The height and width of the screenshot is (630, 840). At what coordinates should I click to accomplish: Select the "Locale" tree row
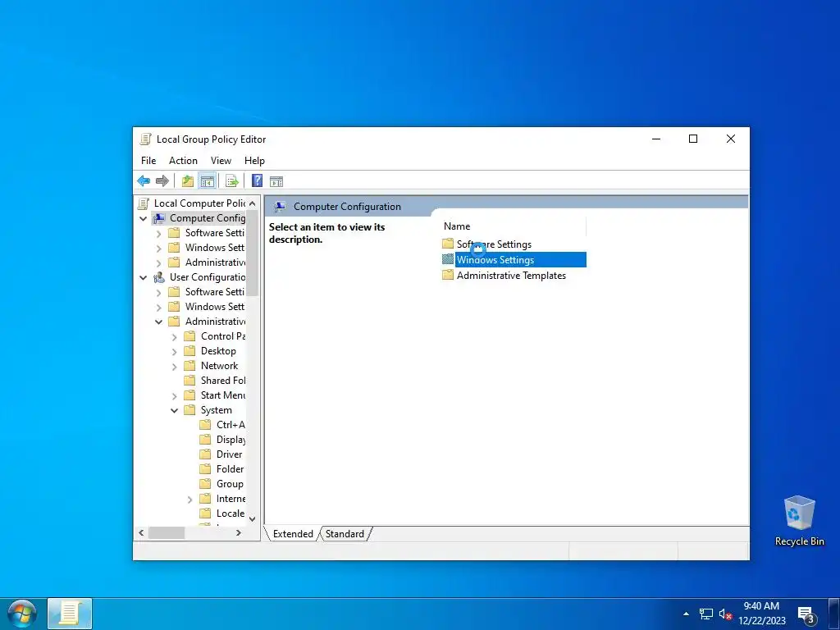tap(221, 514)
